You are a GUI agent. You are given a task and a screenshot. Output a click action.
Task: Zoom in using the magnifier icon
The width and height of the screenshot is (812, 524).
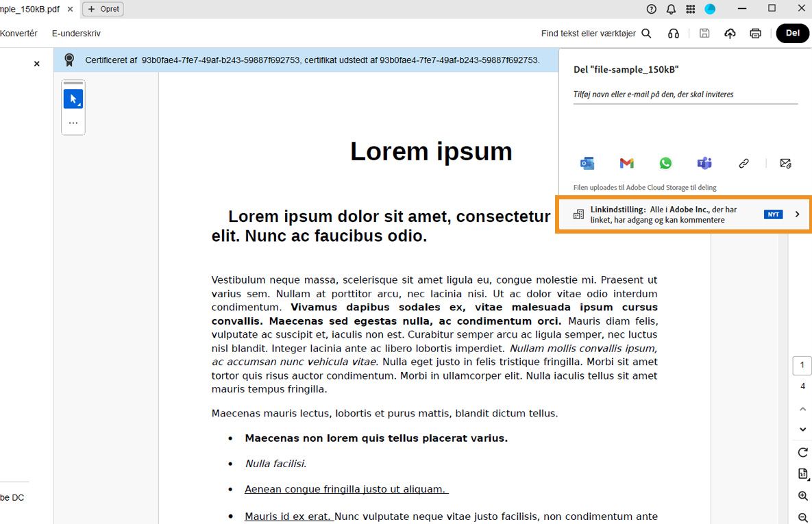pyautogui.click(x=802, y=496)
